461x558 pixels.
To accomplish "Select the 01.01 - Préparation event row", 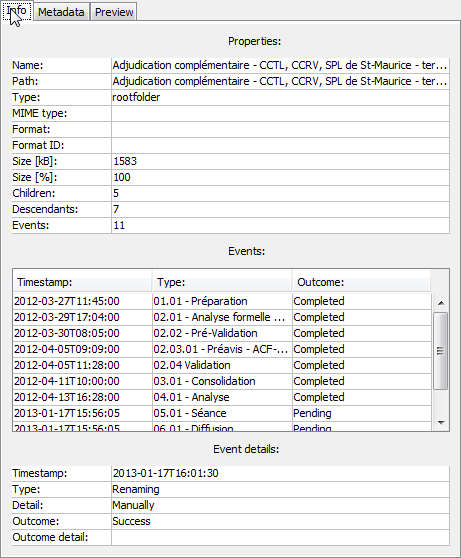I will pos(222,301).
